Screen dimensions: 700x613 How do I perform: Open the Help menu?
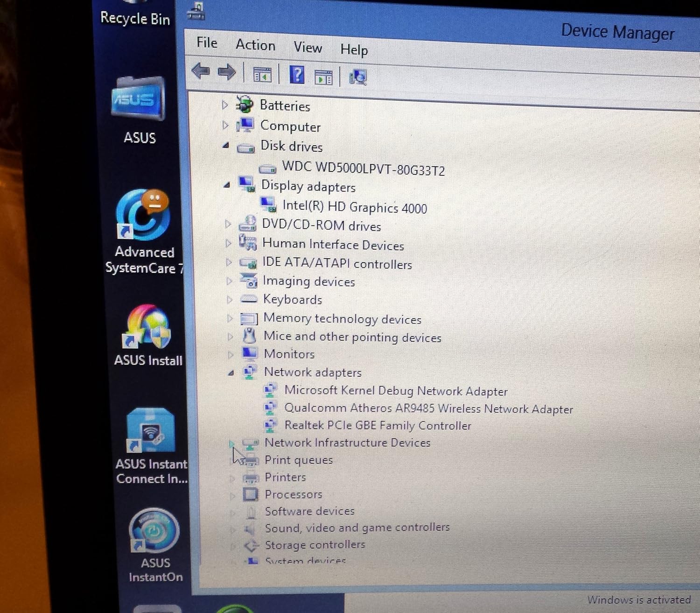click(354, 49)
